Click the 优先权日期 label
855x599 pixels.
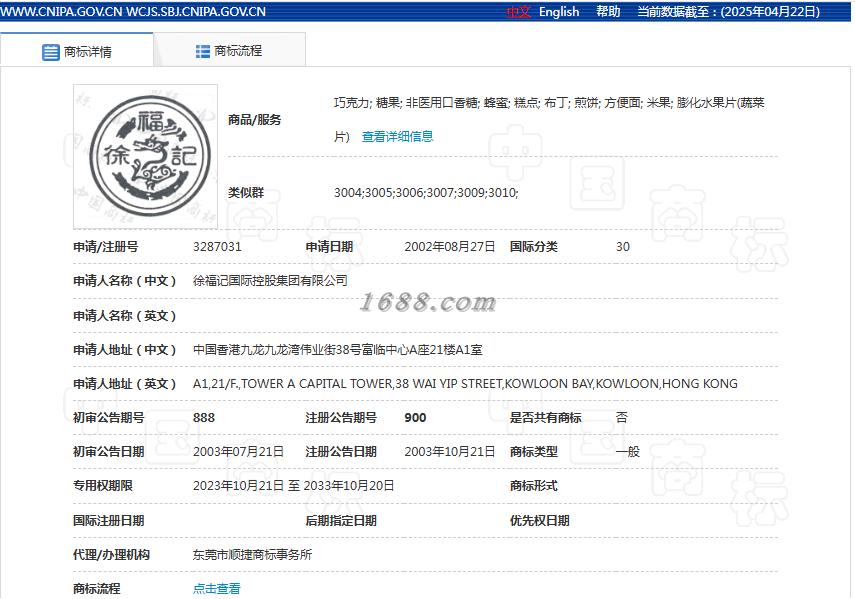(540, 521)
